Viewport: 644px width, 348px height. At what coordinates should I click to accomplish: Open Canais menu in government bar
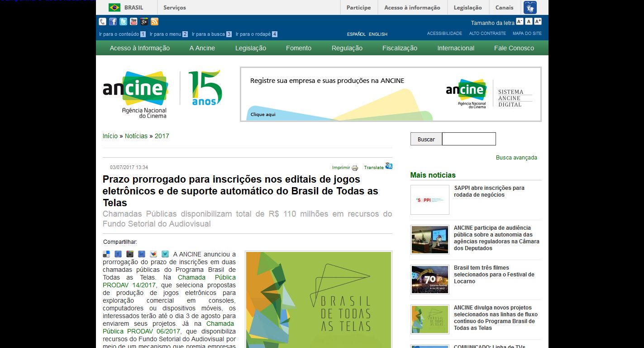(504, 7)
